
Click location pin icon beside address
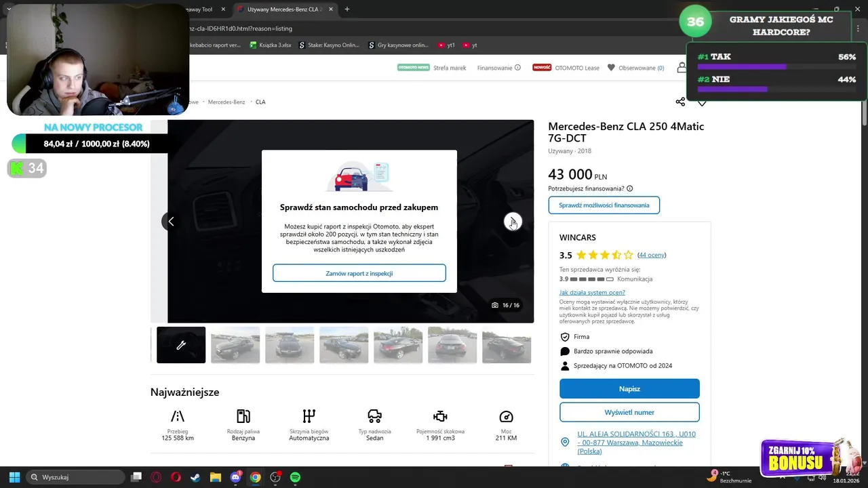pyautogui.click(x=565, y=442)
